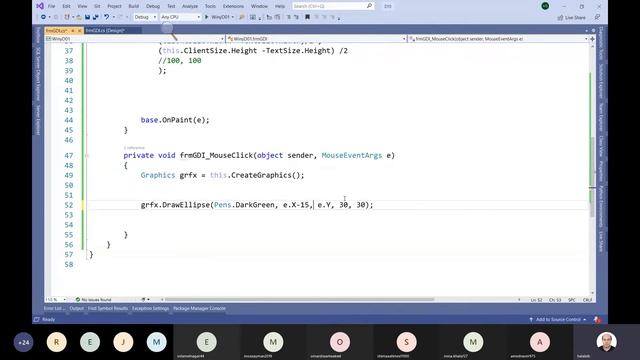Open the Any CPU platform dropdown
Image resolution: width=640 pixels, height=360 pixels.
pos(180,17)
